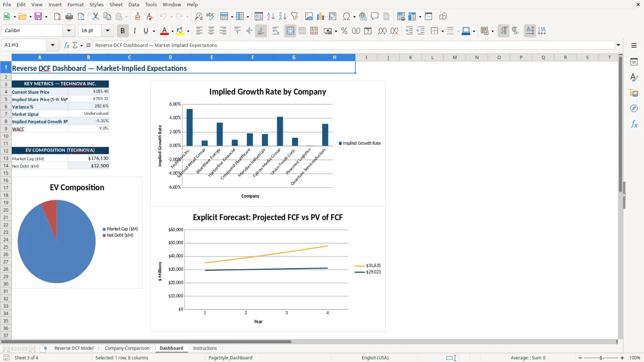Open the Format menu
Screen dimensions: 644x362
(x=76, y=4)
